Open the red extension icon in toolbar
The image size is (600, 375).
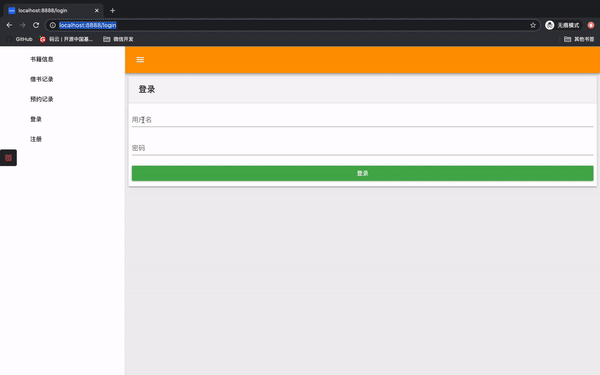tap(591, 25)
